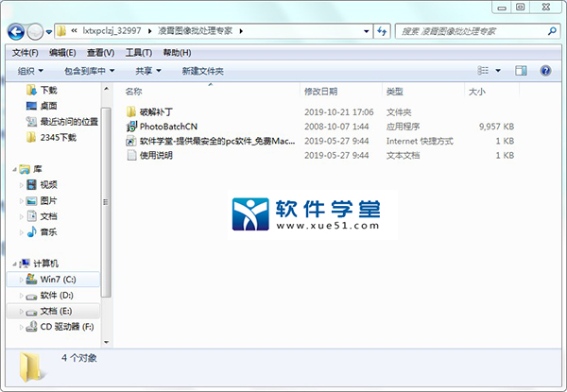Open the 工具(T) menu
The width and height of the screenshot is (567, 392).
point(138,52)
